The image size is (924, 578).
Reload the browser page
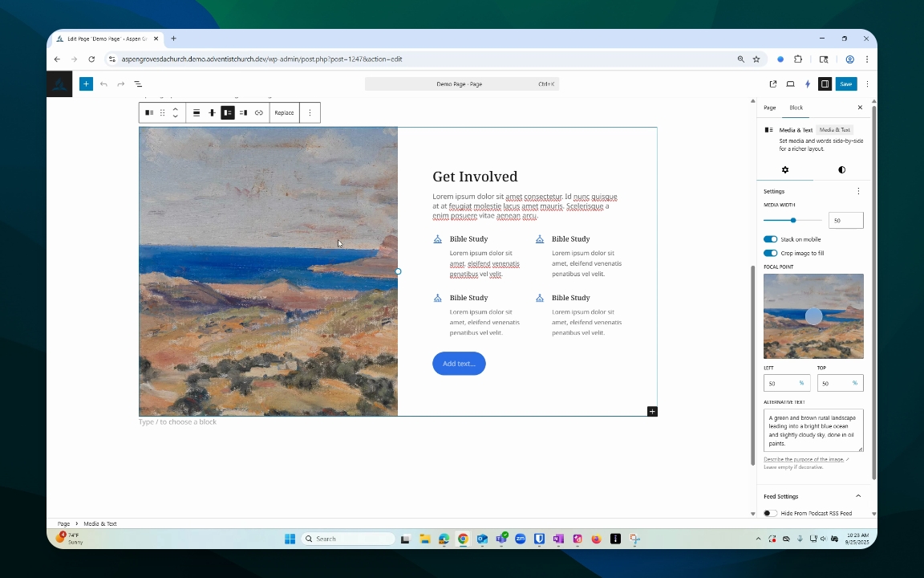(x=91, y=59)
